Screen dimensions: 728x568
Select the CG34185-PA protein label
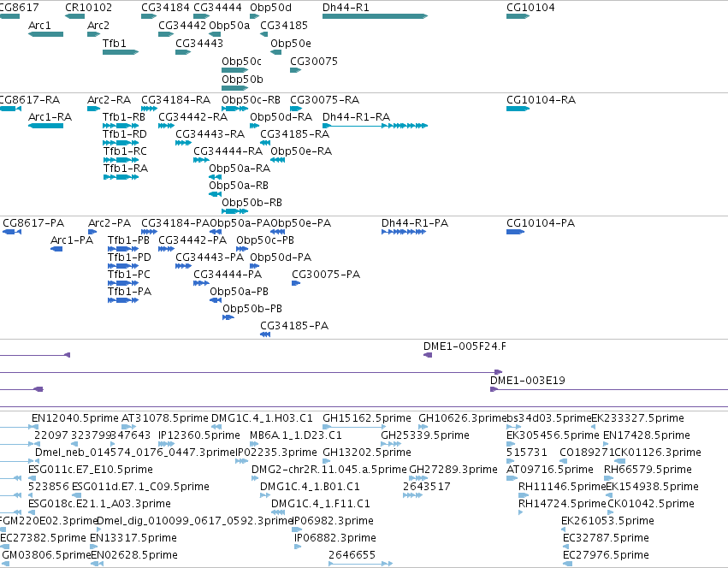click(x=294, y=327)
